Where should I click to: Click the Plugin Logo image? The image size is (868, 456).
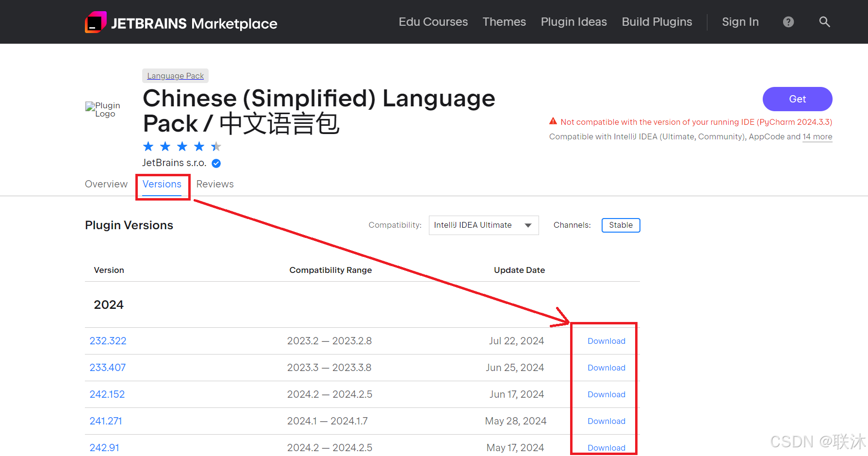[103, 109]
